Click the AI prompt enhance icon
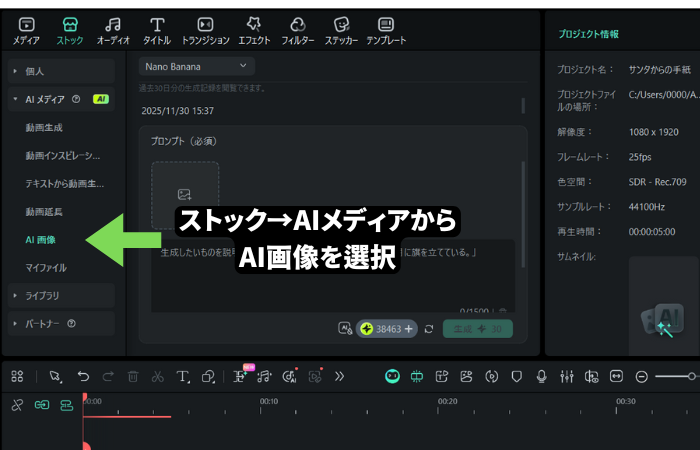The height and width of the screenshot is (450, 700). click(x=345, y=329)
